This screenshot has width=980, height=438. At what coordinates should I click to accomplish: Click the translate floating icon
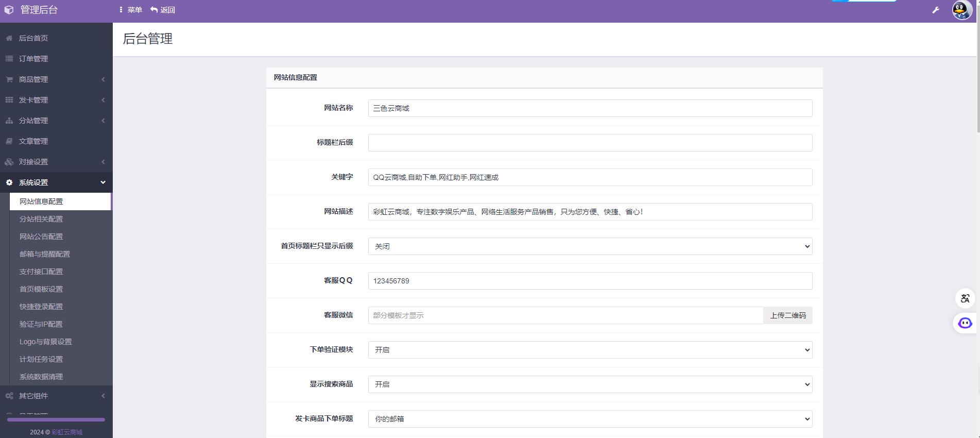pyautogui.click(x=965, y=298)
